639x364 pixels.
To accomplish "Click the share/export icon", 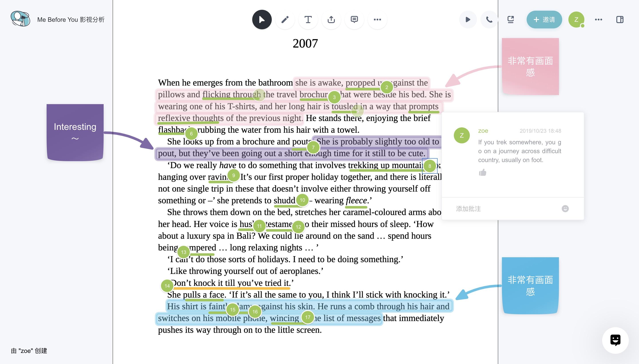I will pyautogui.click(x=331, y=19).
